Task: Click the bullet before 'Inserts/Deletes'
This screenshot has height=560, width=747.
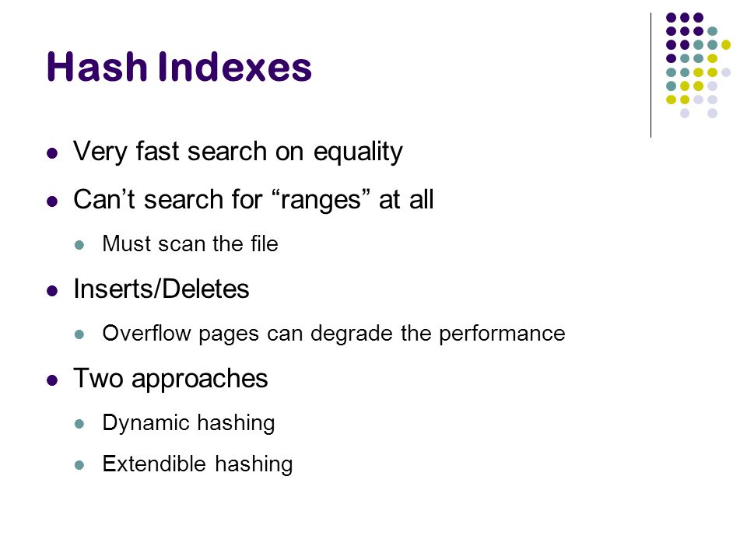Action: pyautogui.click(x=52, y=290)
